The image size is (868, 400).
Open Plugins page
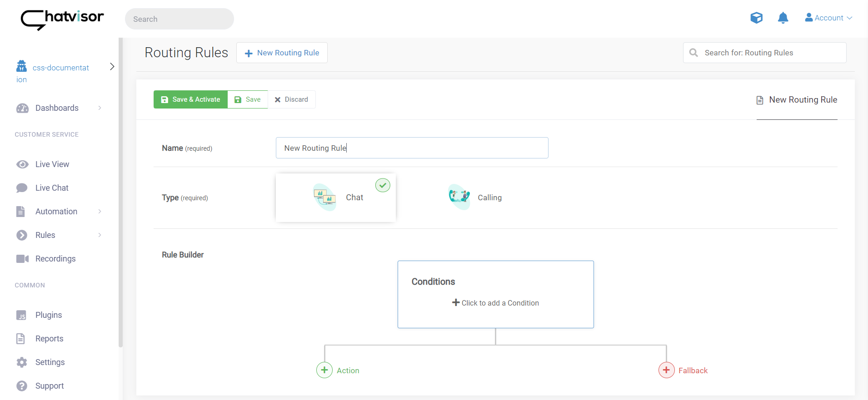point(49,315)
